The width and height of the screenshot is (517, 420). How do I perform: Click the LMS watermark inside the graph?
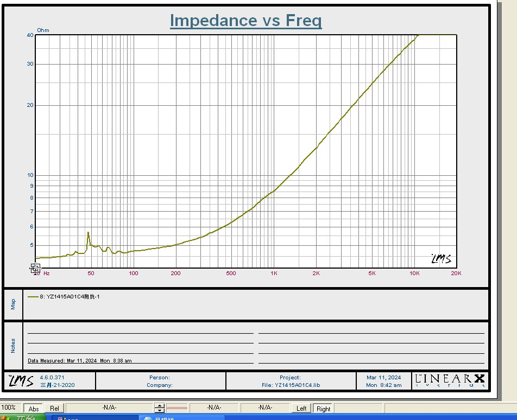(440, 259)
